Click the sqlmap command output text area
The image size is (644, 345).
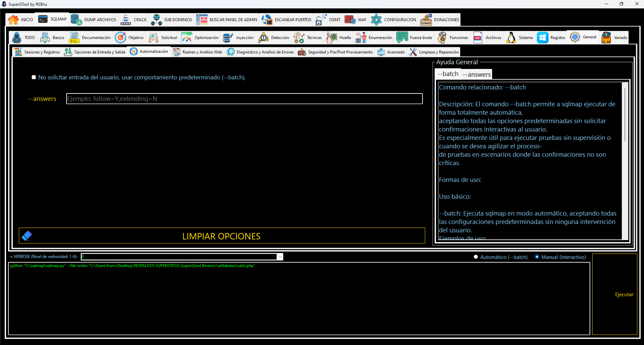click(299, 299)
